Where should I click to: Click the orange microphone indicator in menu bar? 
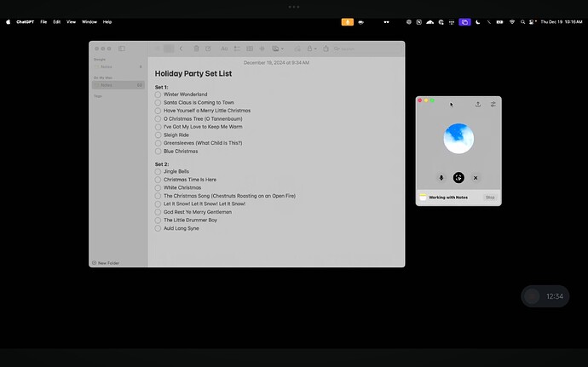click(x=347, y=22)
